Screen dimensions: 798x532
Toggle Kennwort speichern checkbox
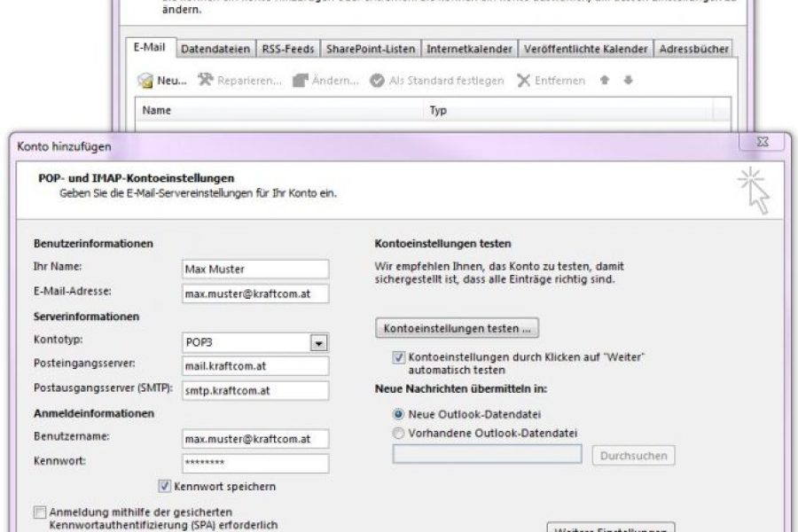164,486
